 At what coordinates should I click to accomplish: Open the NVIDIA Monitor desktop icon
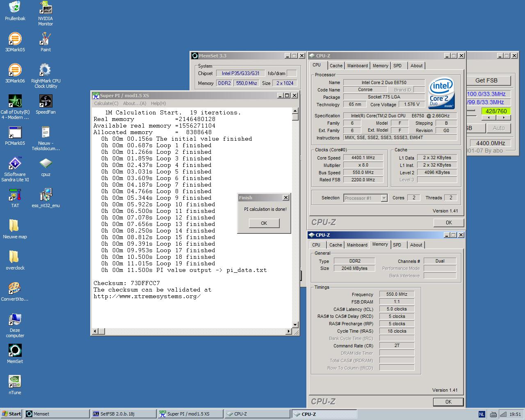[46, 14]
